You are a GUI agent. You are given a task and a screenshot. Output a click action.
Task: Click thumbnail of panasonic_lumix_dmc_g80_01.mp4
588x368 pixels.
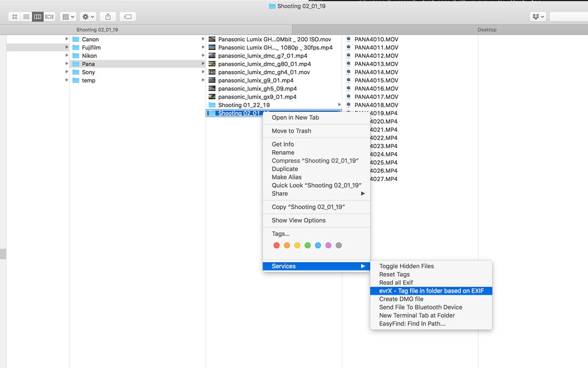click(212, 64)
